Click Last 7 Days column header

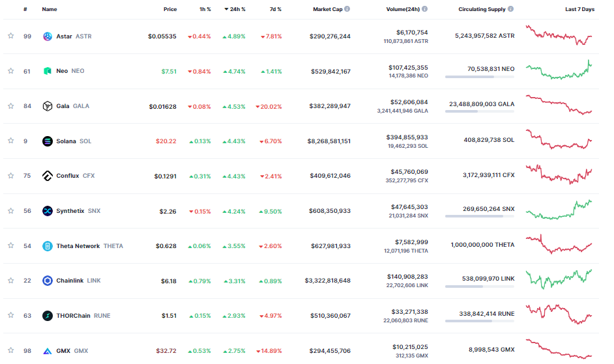[579, 9]
